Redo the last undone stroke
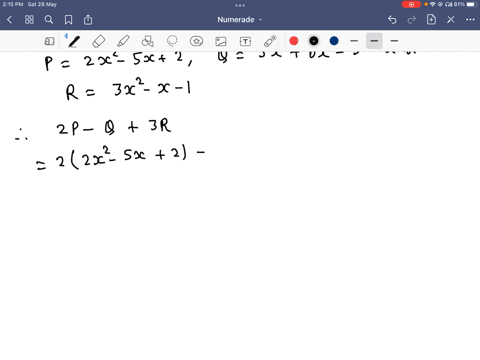Viewport: 480px width, 360px height. click(412, 20)
